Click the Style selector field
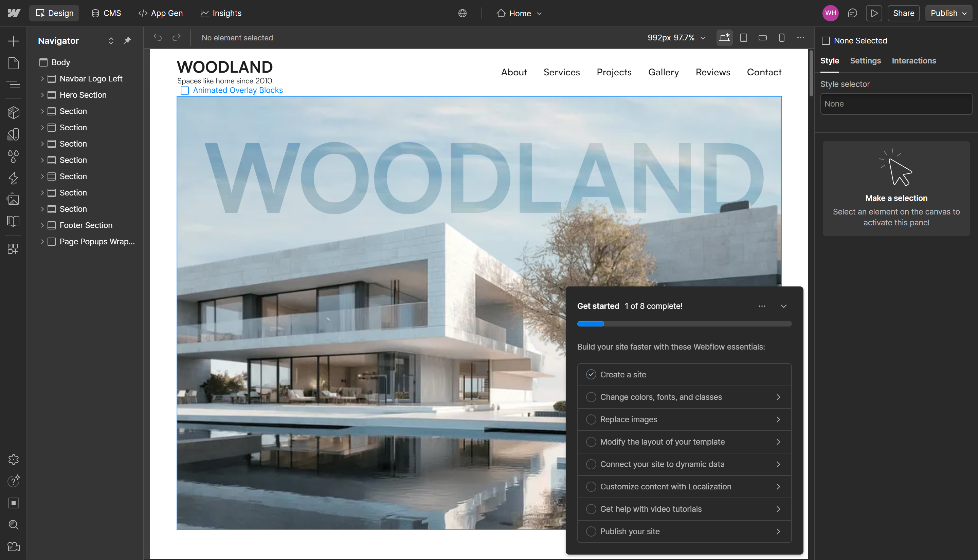The width and height of the screenshot is (978, 560). coord(896,104)
